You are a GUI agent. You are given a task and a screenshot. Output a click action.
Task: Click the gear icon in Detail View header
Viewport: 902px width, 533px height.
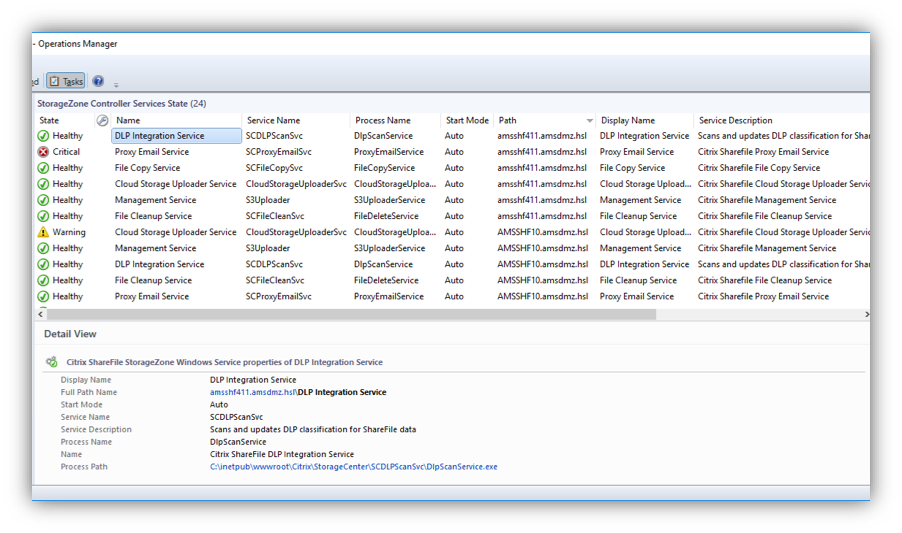tap(52, 362)
